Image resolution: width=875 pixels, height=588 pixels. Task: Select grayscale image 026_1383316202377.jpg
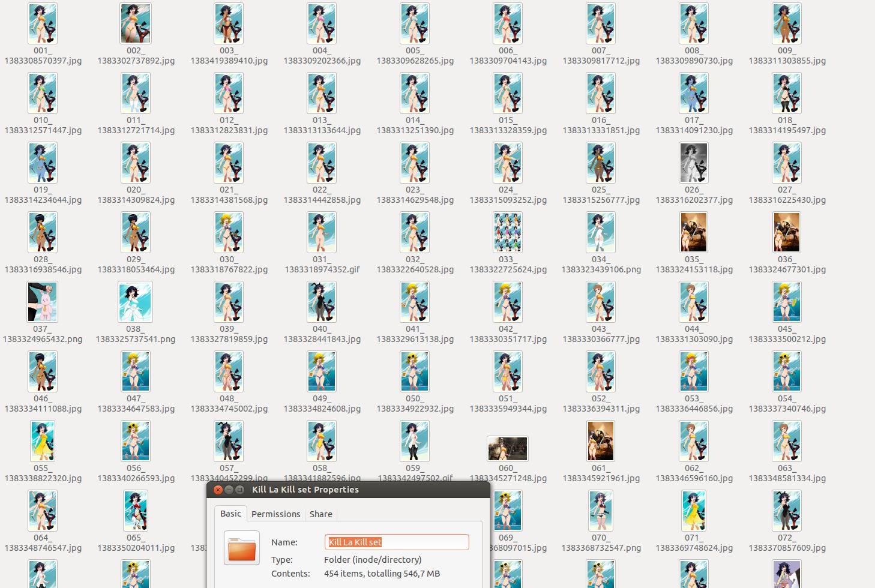point(694,163)
